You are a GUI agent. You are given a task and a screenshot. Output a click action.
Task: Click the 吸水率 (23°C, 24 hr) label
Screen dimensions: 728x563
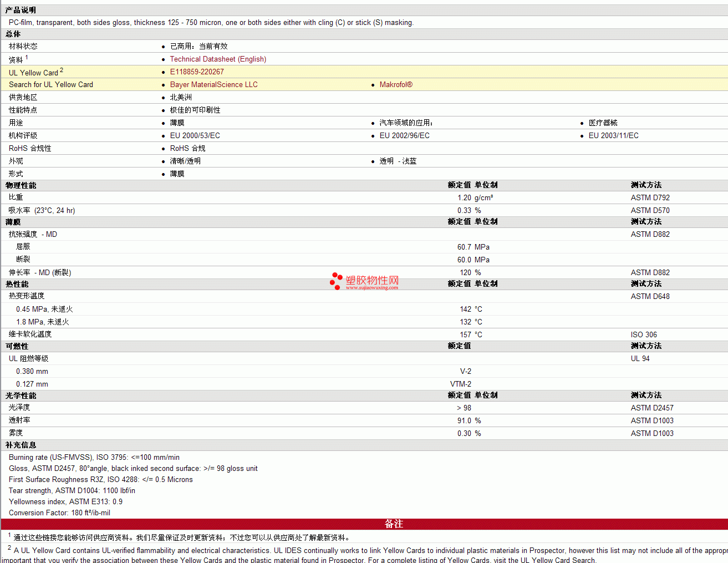point(42,211)
